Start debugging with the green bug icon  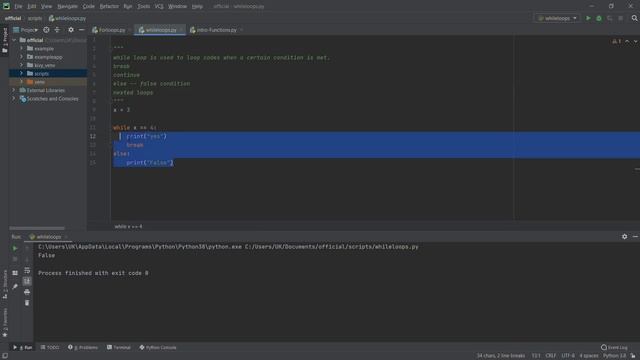(x=599, y=18)
